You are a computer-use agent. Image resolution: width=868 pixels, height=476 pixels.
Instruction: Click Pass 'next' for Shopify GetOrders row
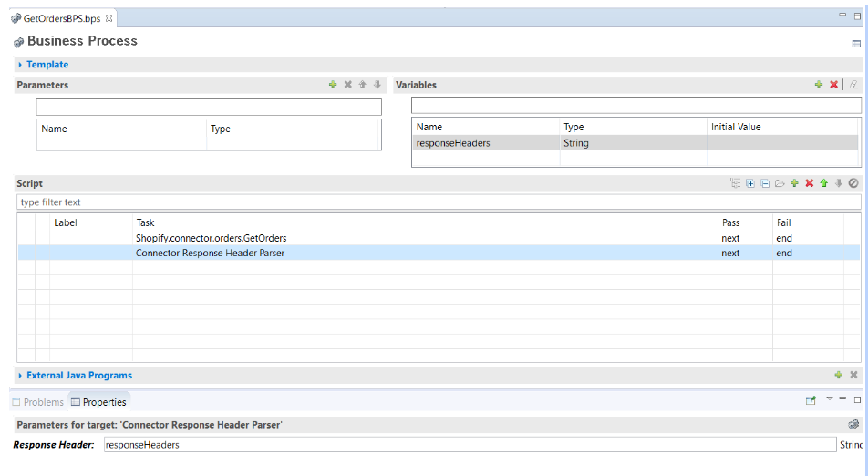pos(730,238)
